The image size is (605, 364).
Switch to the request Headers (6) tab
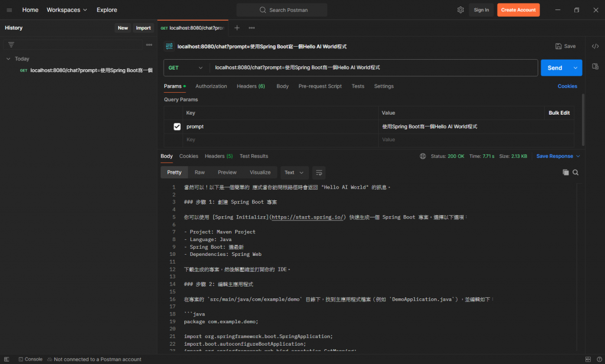pos(251,86)
